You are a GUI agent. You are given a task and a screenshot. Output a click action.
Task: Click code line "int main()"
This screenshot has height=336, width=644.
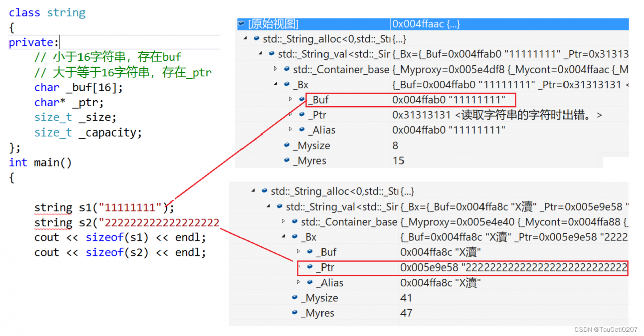(x=40, y=162)
